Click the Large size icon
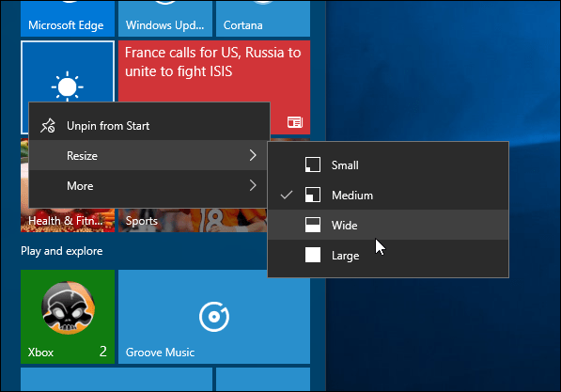This screenshot has height=392, width=561. tap(313, 256)
